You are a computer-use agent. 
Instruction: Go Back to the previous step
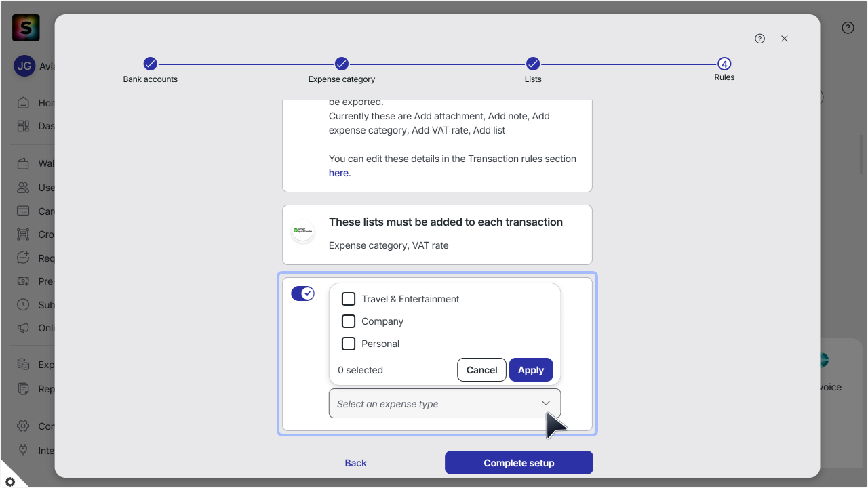[x=355, y=463]
